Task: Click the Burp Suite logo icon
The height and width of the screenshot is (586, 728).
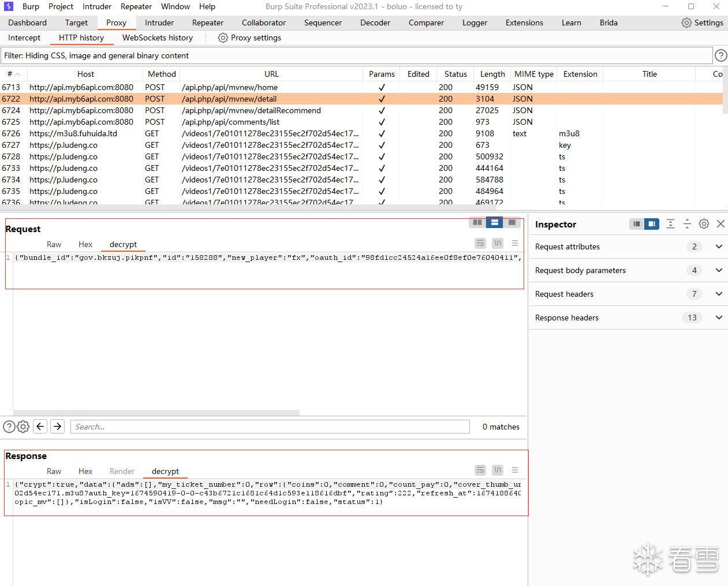Action: 9,6
